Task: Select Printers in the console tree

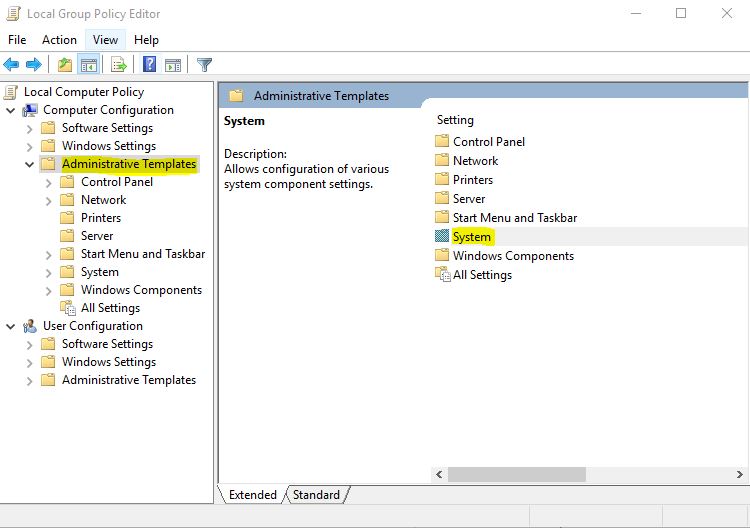Action: pyautogui.click(x=101, y=218)
